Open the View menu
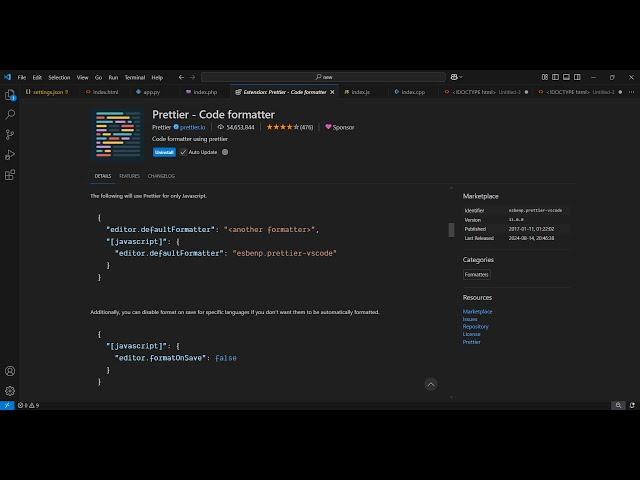The width and height of the screenshot is (640, 480). [x=82, y=78]
